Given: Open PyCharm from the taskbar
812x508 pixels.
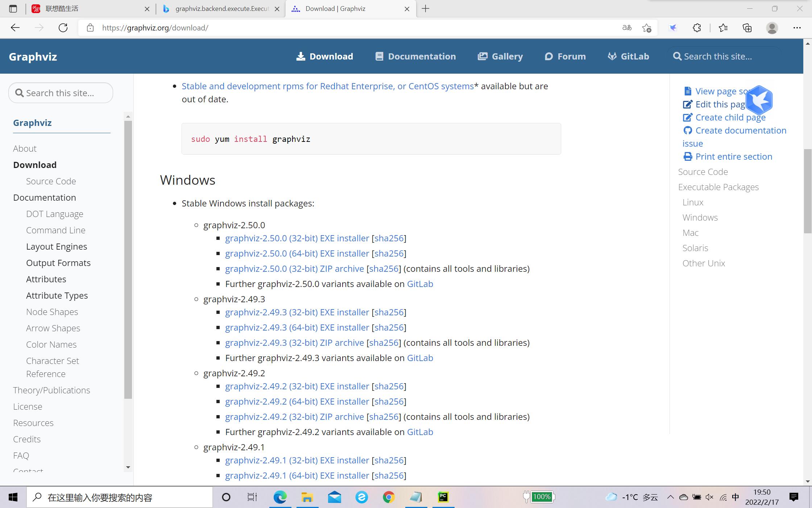Looking at the screenshot, I should click(x=443, y=497).
